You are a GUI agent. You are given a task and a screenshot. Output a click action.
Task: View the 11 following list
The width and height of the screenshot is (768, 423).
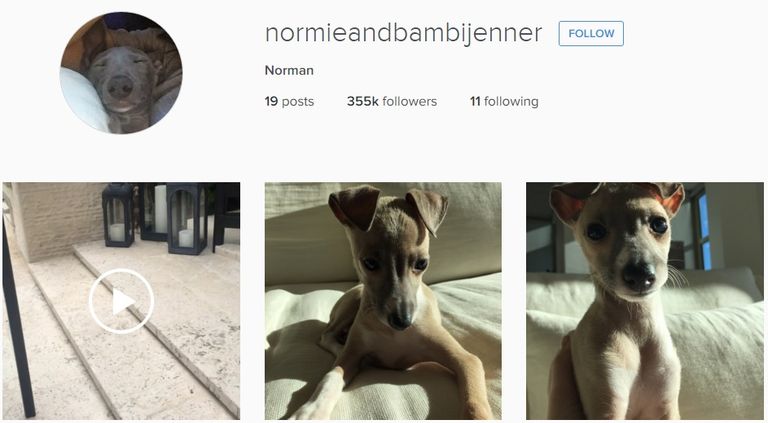(504, 101)
